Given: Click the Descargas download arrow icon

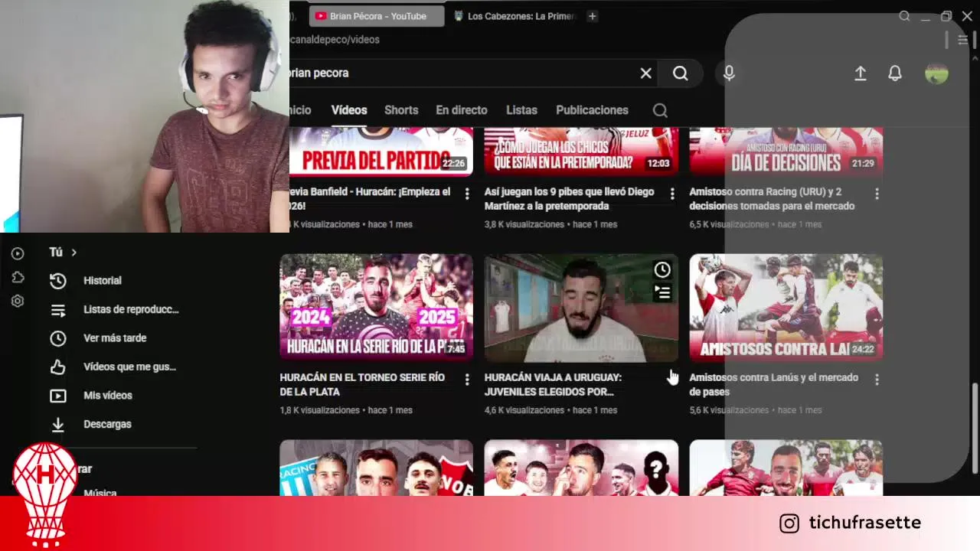Looking at the screenshot, I should click(x=57, y=424).
